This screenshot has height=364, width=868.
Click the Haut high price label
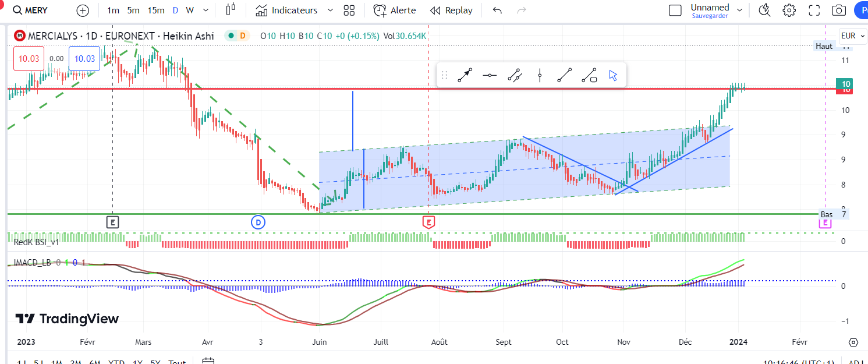pyautogui.click(x=824, y=46)
